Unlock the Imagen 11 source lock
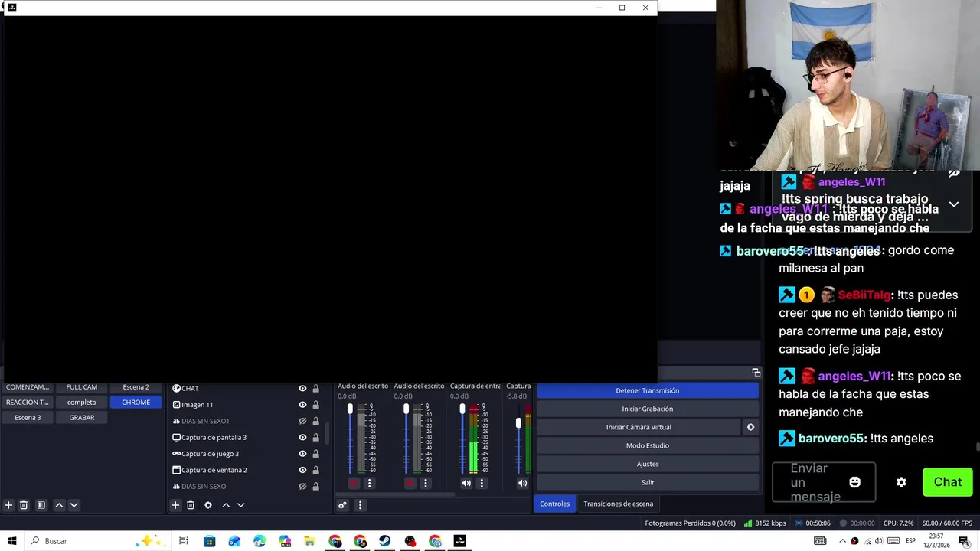 315,404
